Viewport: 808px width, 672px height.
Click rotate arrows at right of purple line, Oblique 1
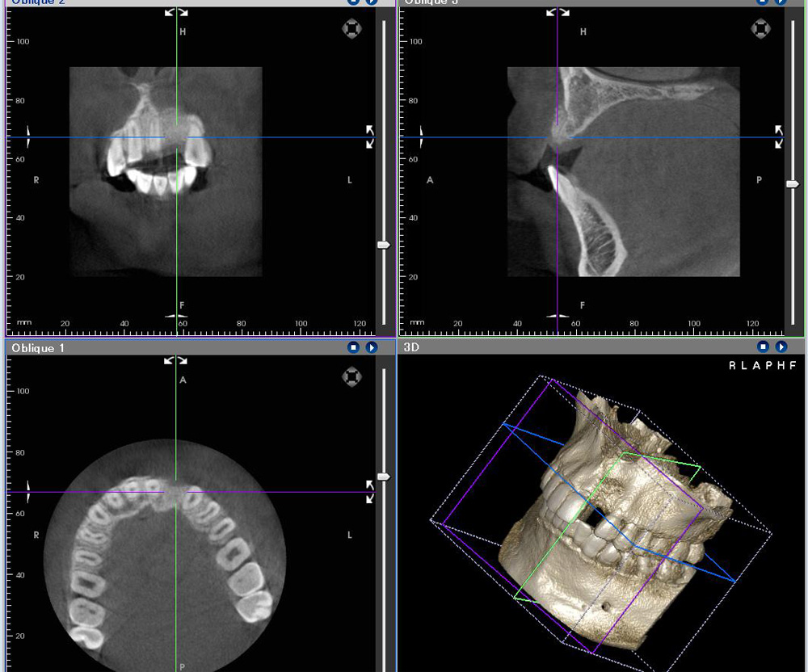[370, 491]
